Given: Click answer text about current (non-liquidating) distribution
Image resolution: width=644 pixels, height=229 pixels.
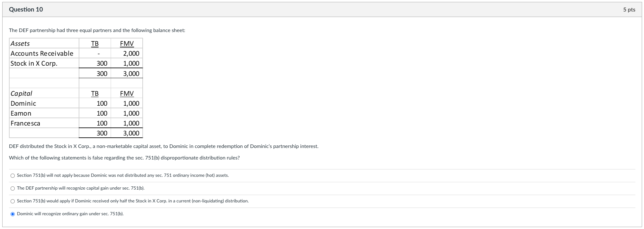Looking at the screenshot, I should 133,201.
